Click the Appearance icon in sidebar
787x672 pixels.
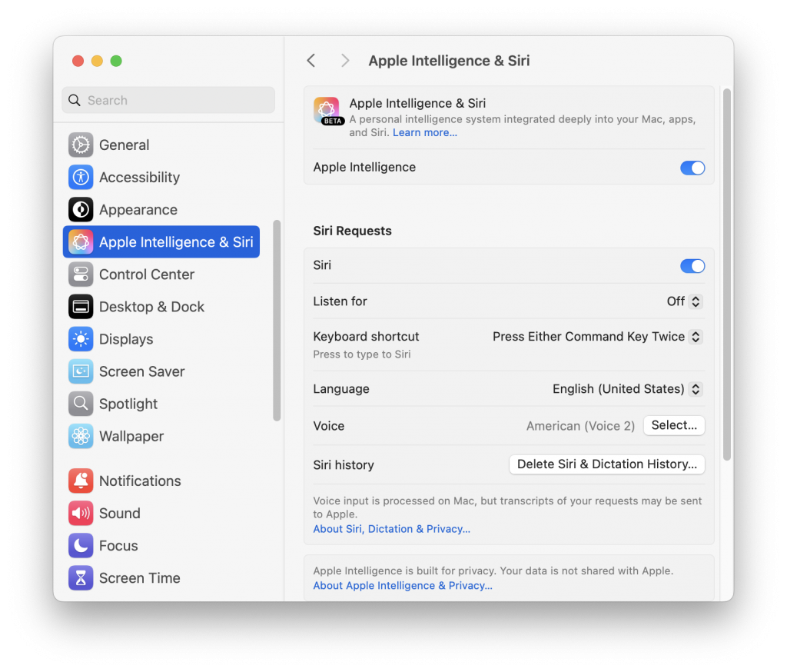tap(81, 209)
